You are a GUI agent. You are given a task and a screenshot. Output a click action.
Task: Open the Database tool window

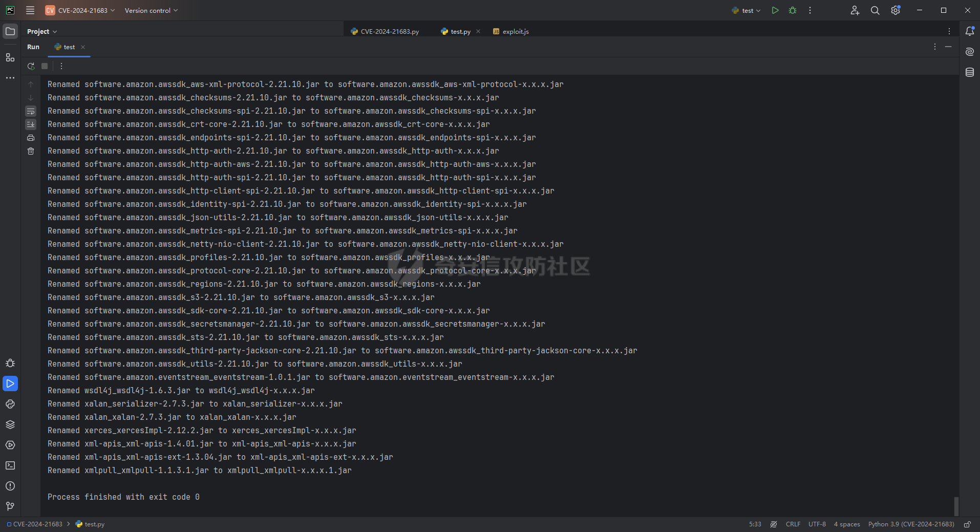[969, 72]
